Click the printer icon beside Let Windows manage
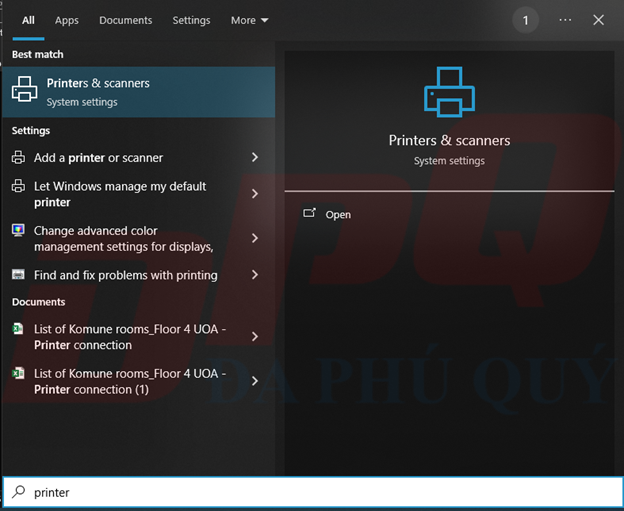 tap(18, 186)
